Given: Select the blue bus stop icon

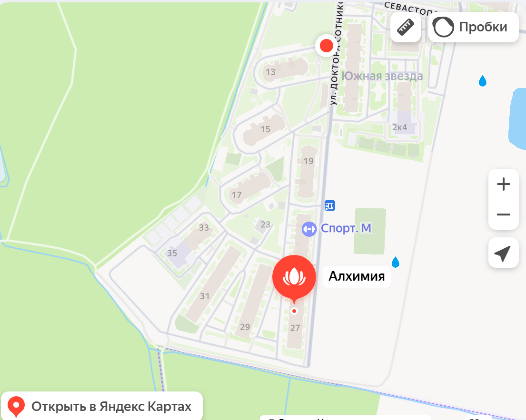Looking at the screenshot, I should click(x=330, y=205).
